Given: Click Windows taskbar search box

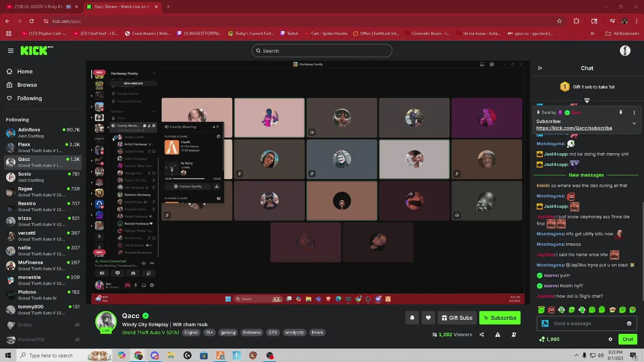Looking at the screenshot, I should point(65,355).
